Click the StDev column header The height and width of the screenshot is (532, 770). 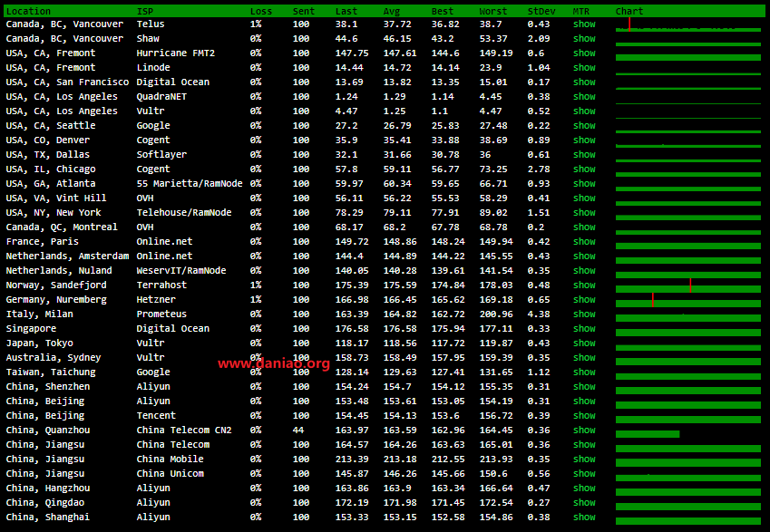(x=541, y=11)
